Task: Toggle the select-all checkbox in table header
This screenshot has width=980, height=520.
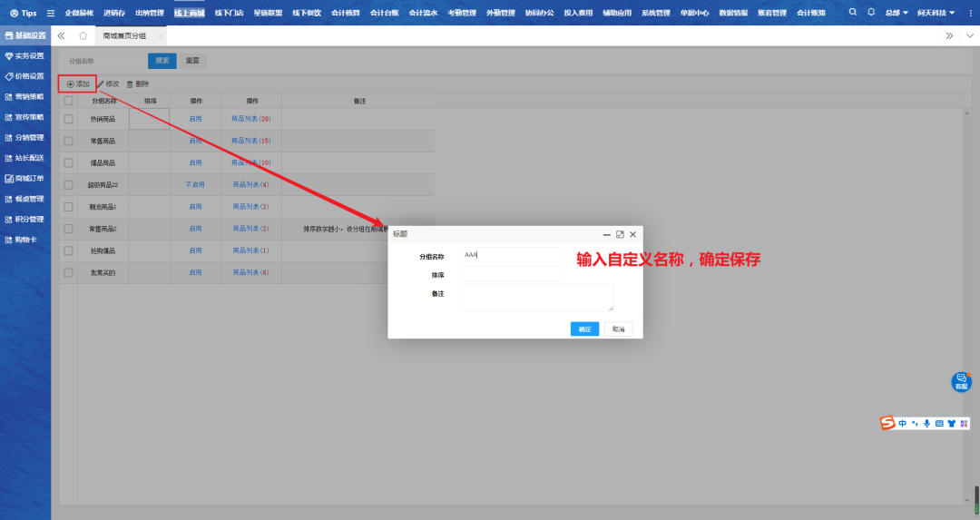Action: [x=69, y=101]
